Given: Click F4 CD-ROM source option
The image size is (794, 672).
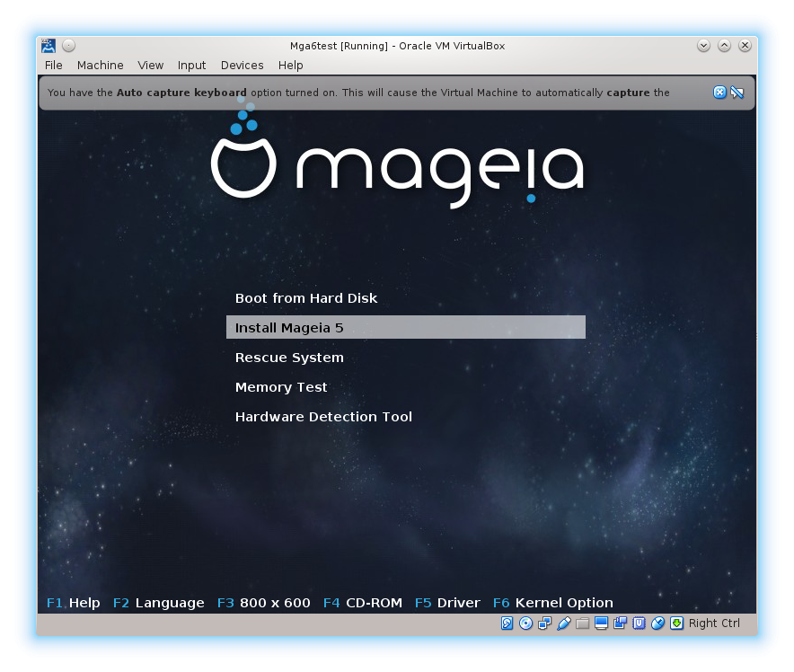Looking at the screenshot, I should coord(363,603).
